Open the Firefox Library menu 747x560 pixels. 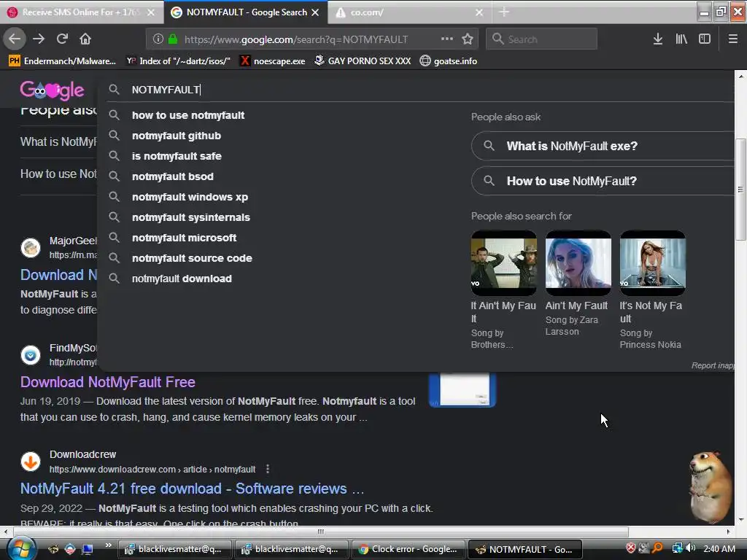681,39
